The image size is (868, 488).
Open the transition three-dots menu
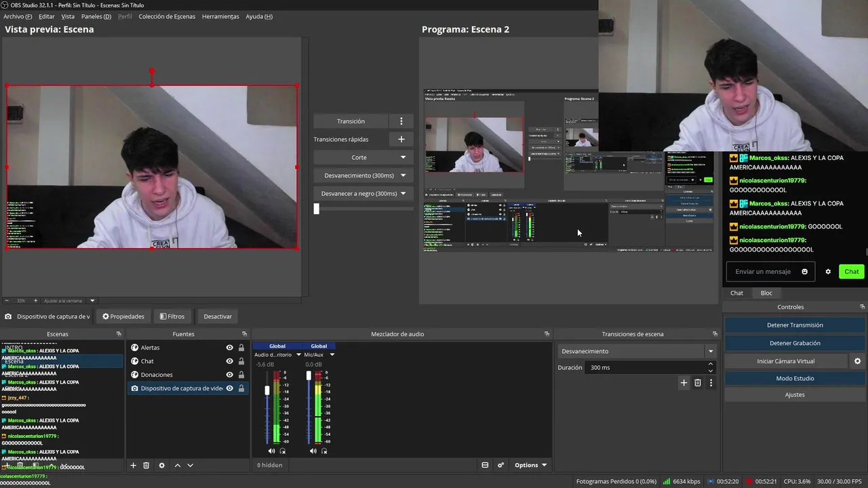tap(401, 121)
